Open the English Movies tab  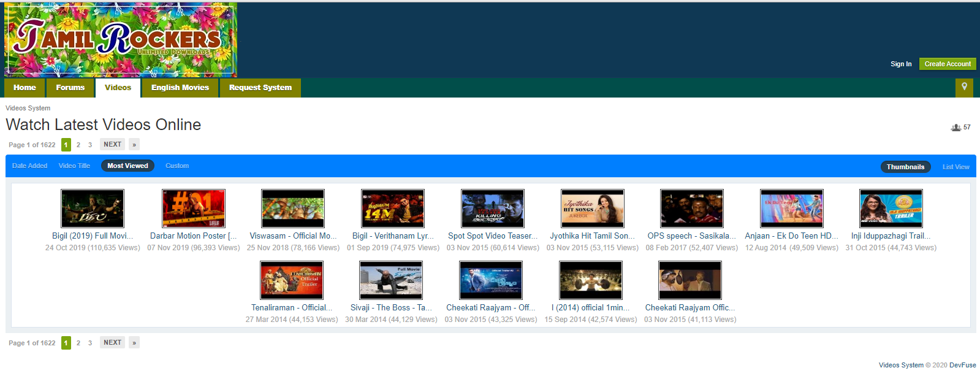tap(180, 88)
